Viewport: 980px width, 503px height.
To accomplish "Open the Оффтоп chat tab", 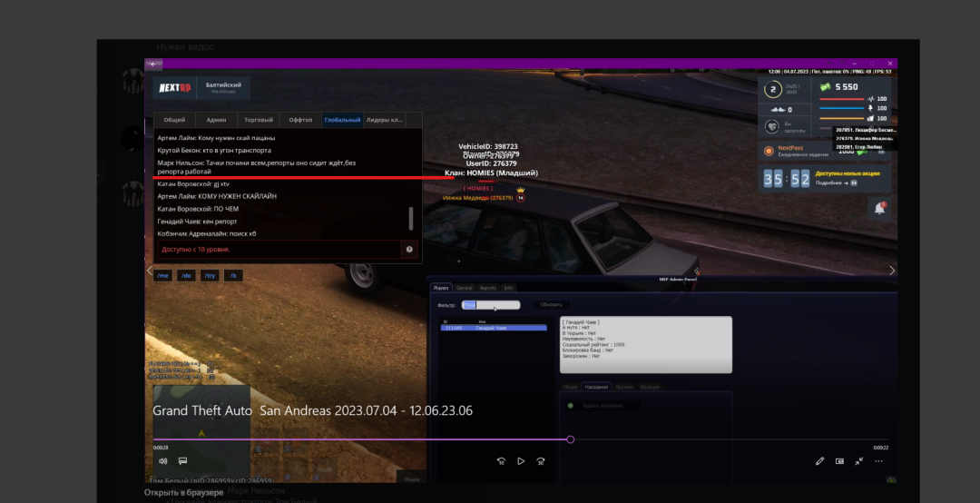I will [x=300, y=120].
